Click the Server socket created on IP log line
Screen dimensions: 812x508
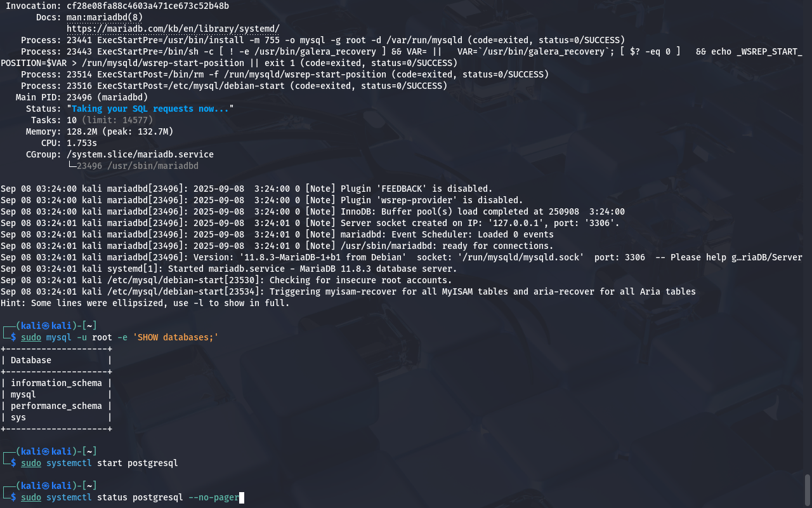click(310, 223)
